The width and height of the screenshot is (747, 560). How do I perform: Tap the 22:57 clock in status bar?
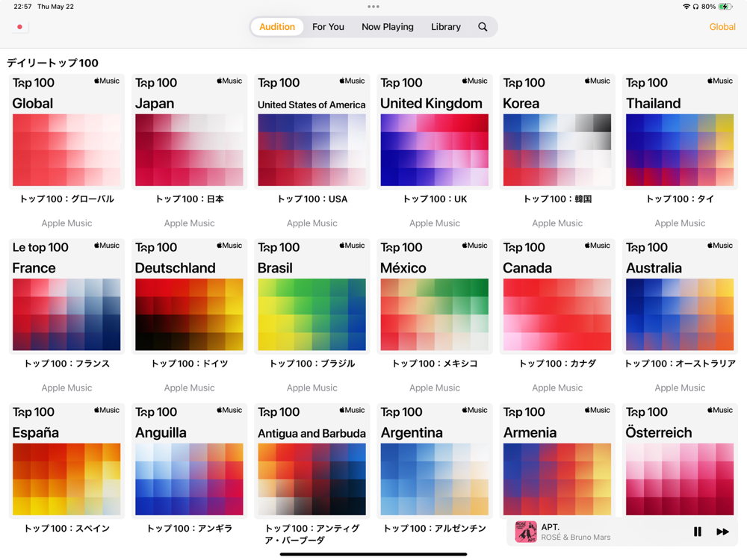(x=23, y=7)
